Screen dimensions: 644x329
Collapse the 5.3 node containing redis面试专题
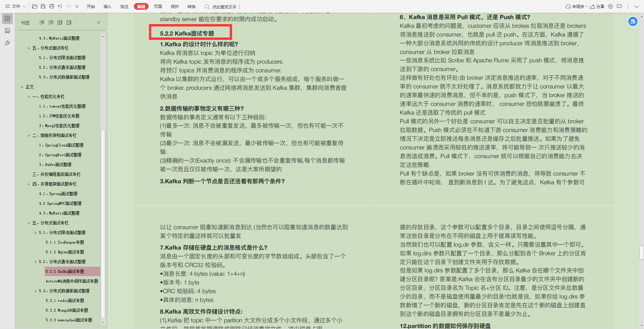point(35,291)
